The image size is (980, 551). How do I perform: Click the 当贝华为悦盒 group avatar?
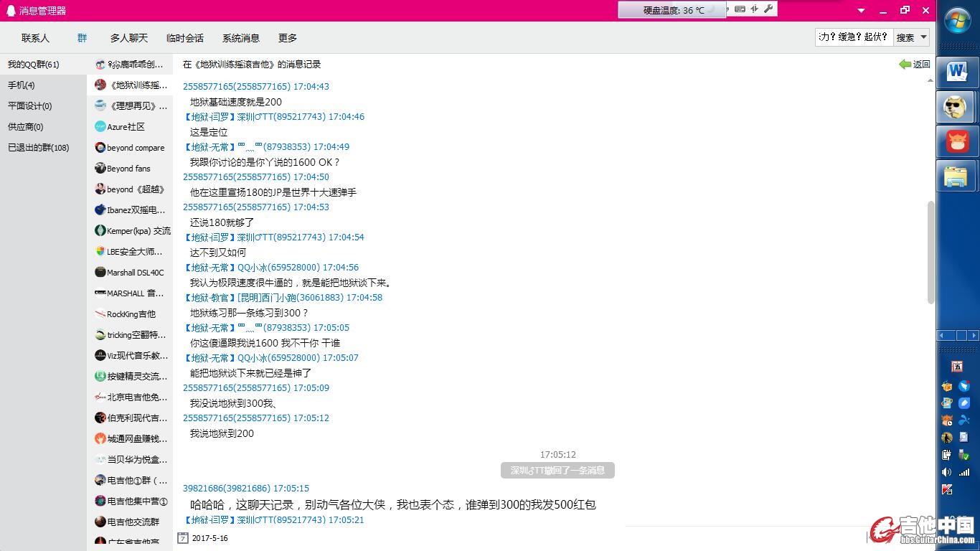tap(100, 459)
